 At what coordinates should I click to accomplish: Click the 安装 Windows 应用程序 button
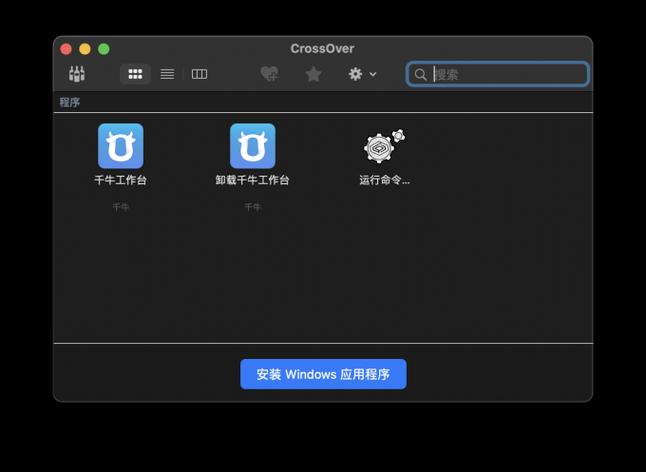coord(323,374)
